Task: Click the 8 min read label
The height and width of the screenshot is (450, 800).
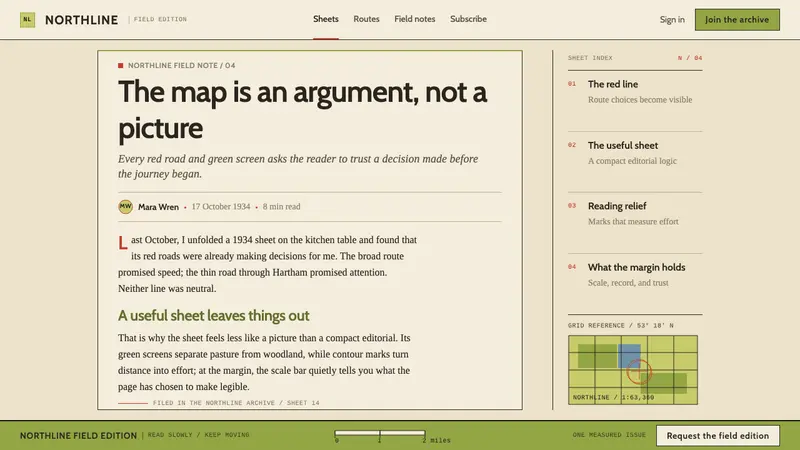Action: point(282,207)
